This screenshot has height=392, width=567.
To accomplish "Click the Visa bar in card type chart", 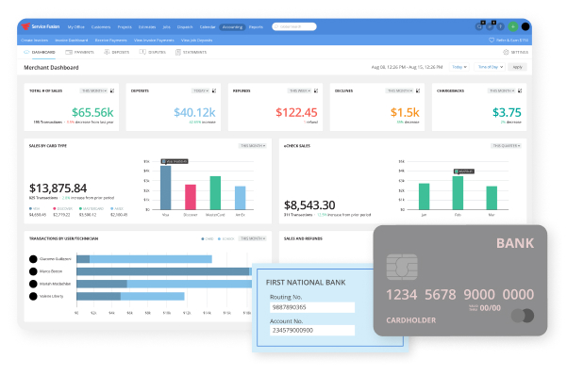I will point(166,188).
